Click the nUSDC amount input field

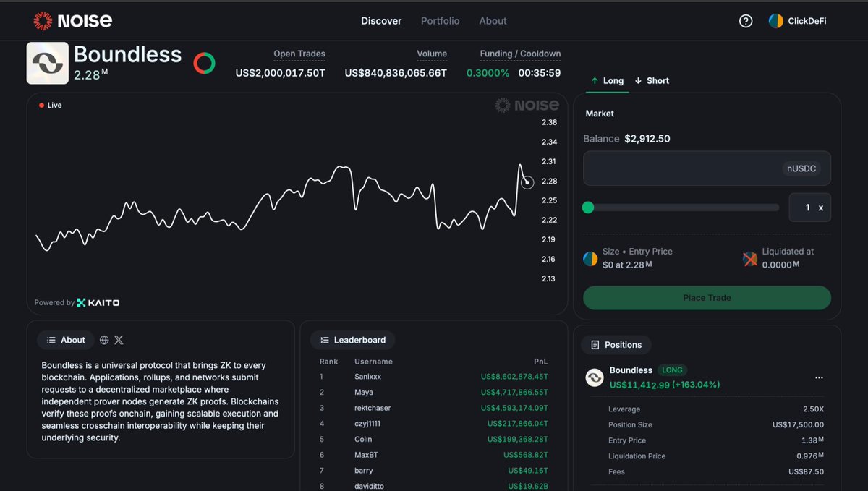(707, 168)
